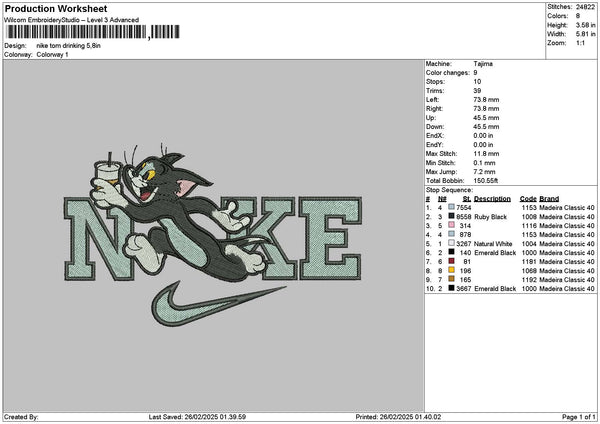The height and width of the screenshot is (424, 600).
Task: Click code '1116' in stop row 3
Action: [529, 225]
